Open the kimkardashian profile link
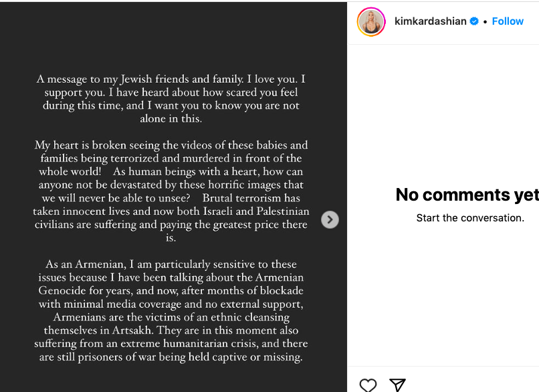 [431, 21]
